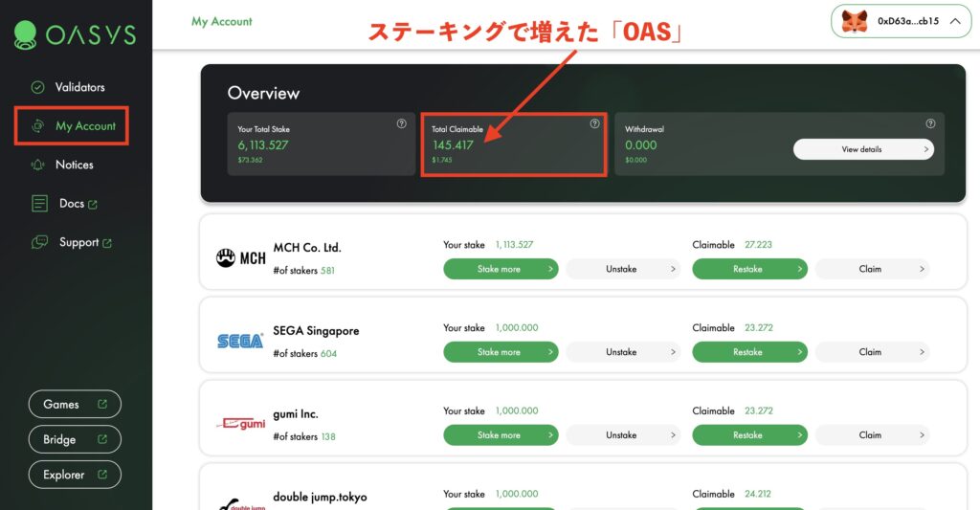Click the SEGA Singapore validator name

[x=316, y=331]
